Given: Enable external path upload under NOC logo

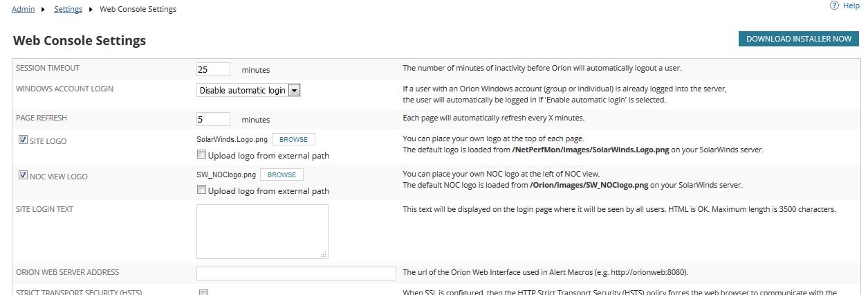Looking at the screenshot, I should point(201,190).
